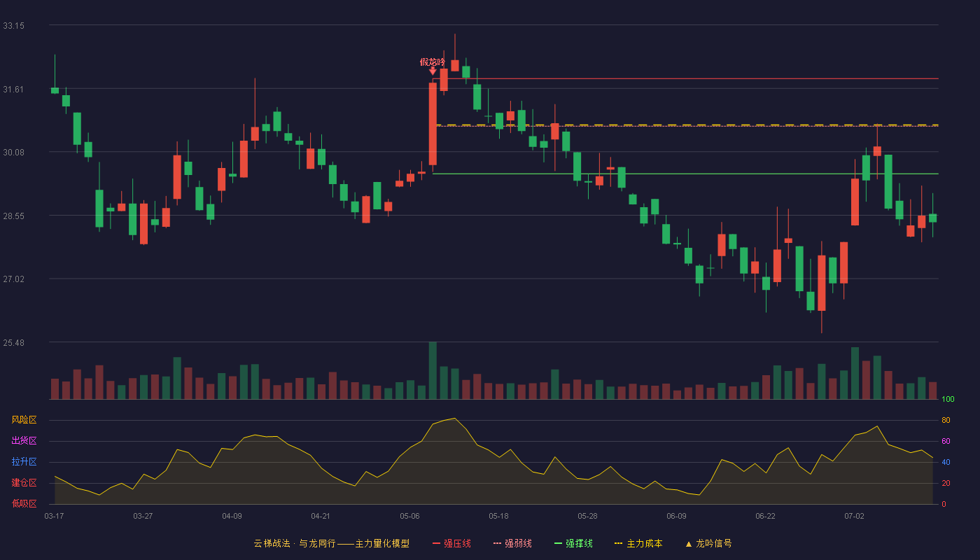The height and width of the screenshot is (560, 980).
Task: Click the 05-06 date axis label
Action: coord(409,516)
